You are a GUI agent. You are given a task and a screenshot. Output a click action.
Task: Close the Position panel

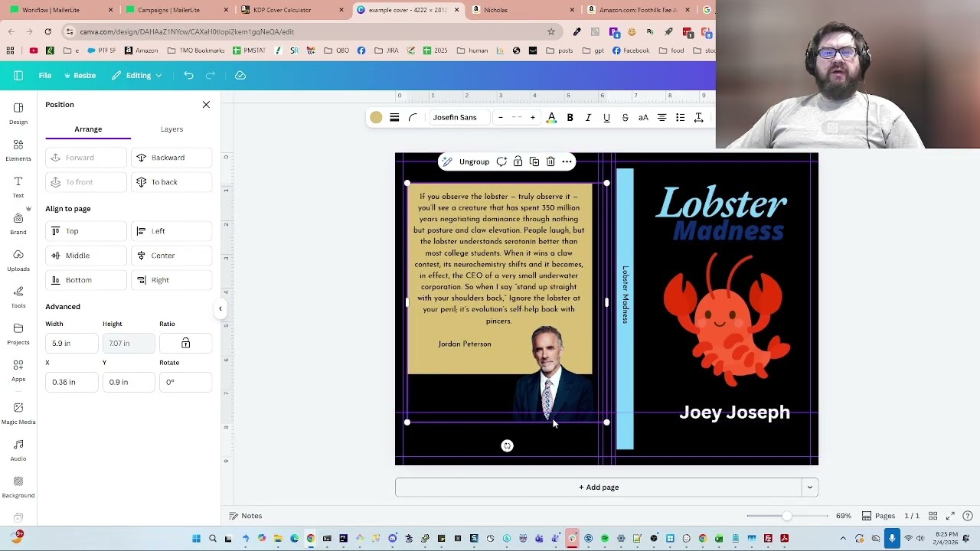coord(206,105)
